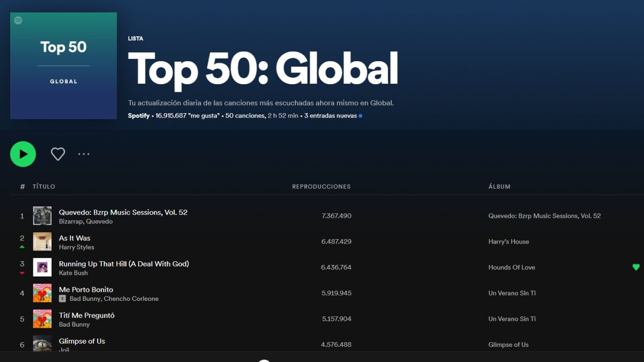
Task: Click the Spotify owner name link
Action: (x=139, y=116)
